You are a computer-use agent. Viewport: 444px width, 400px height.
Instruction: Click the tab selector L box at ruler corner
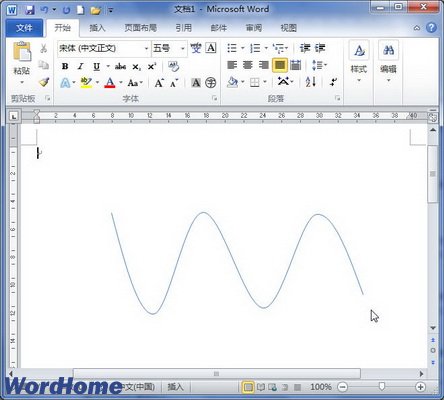(x=14, y=116)
